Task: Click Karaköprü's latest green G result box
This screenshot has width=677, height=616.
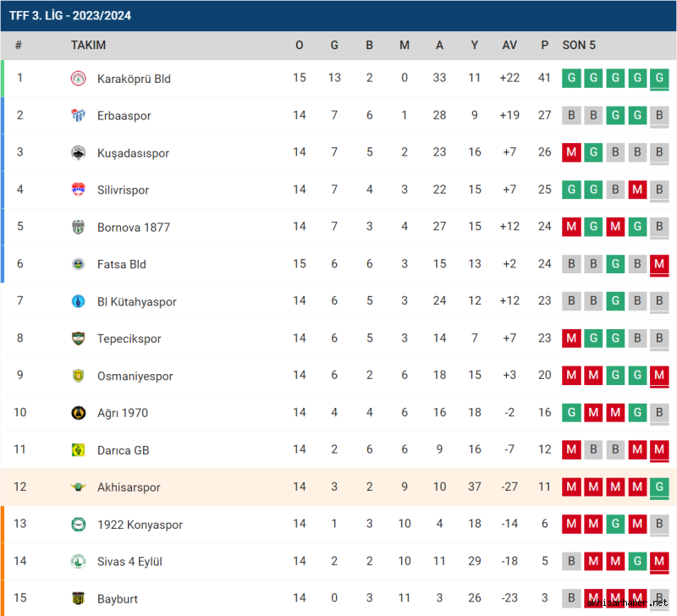Action: pos(659,78)
